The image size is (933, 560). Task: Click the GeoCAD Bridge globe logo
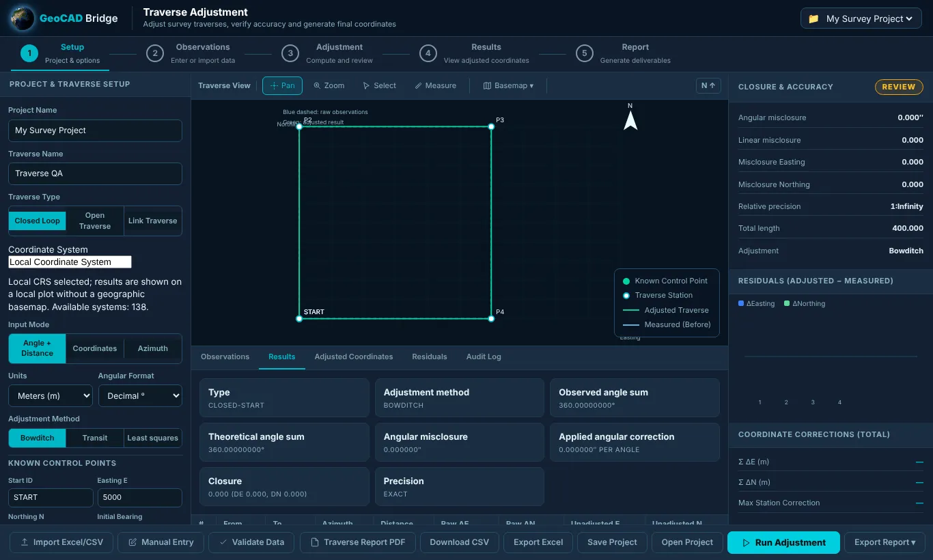pyautogui.click(x=21, y=18)
